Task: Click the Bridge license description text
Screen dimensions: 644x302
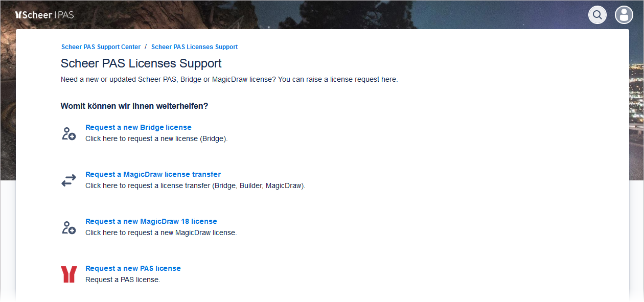Action: (x=156, y=138)
